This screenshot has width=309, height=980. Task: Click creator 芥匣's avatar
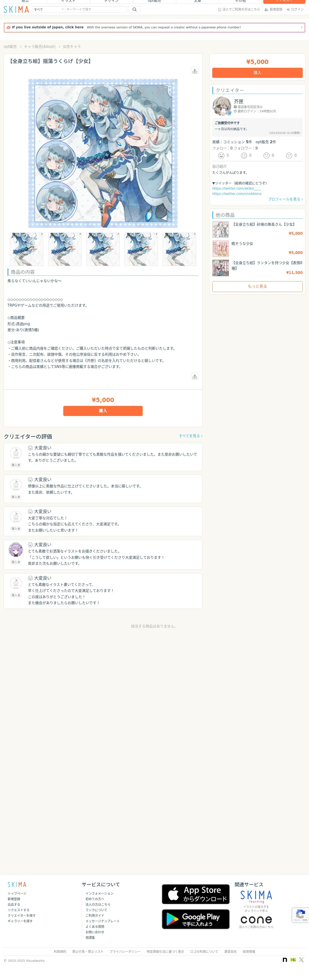tap(222, 106)
